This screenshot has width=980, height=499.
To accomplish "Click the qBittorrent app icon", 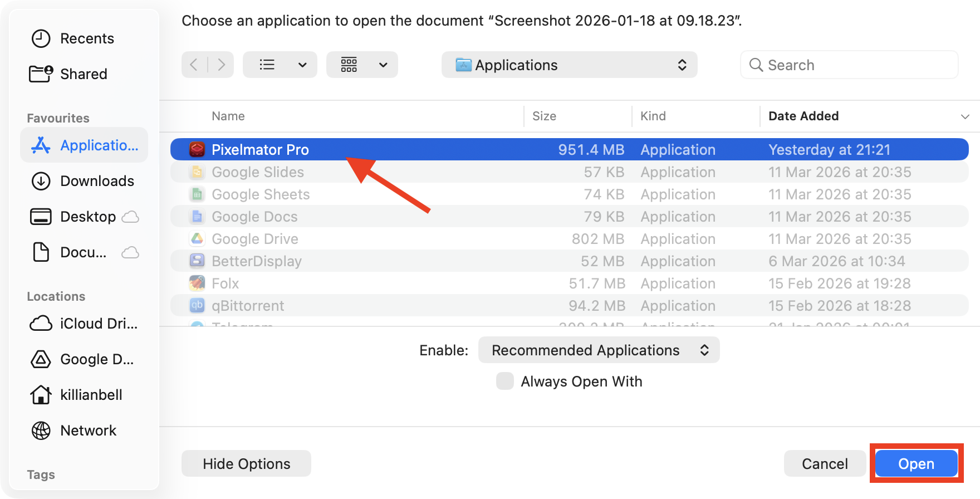I will point(197,305).
